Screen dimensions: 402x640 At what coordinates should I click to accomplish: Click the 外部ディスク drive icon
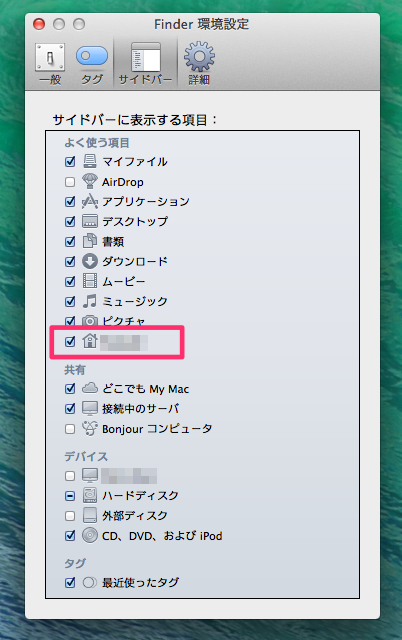tap(90, 515)
